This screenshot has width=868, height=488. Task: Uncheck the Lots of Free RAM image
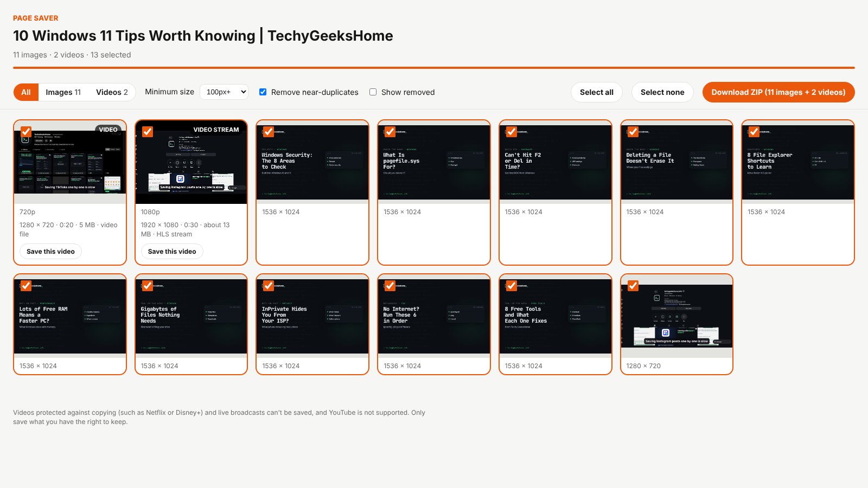tap(26, 286)
